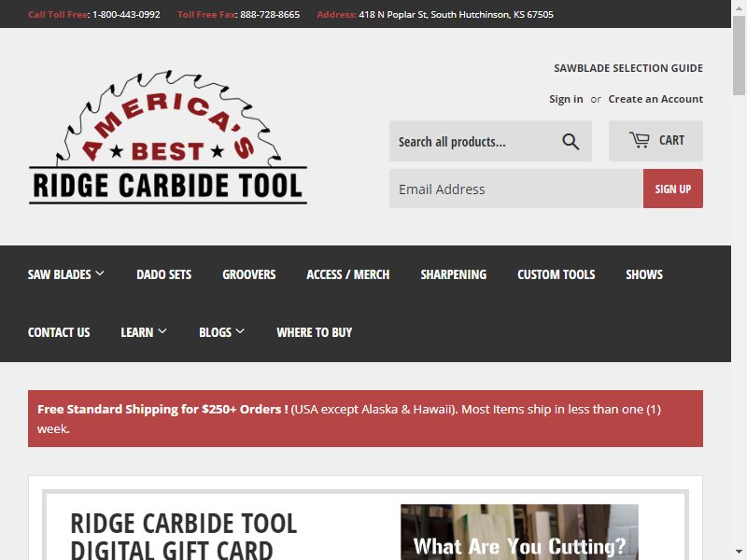Select Custom Tools in navigation
The width and height of the screenshot is (747, 560).
556,274
